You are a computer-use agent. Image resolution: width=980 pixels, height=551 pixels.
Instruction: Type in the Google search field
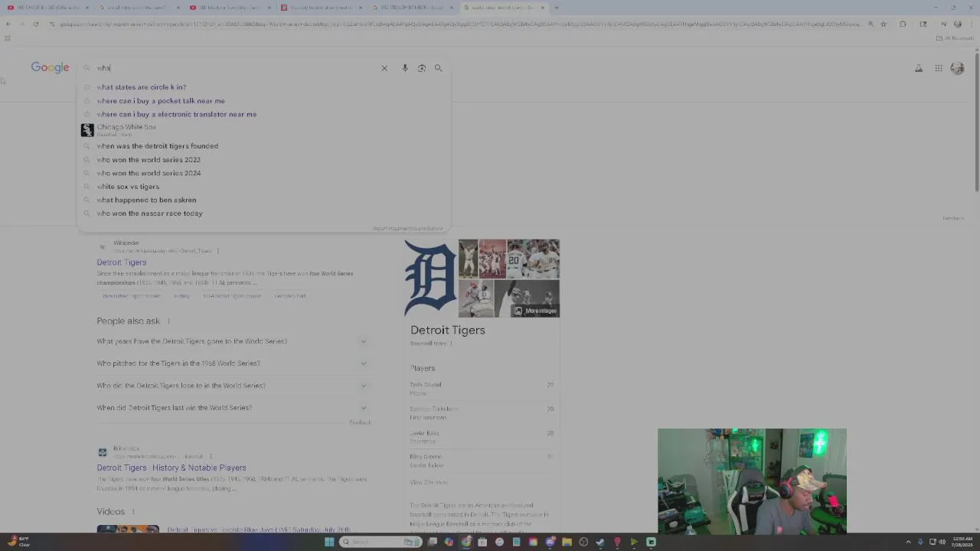[x=237, y=68]
